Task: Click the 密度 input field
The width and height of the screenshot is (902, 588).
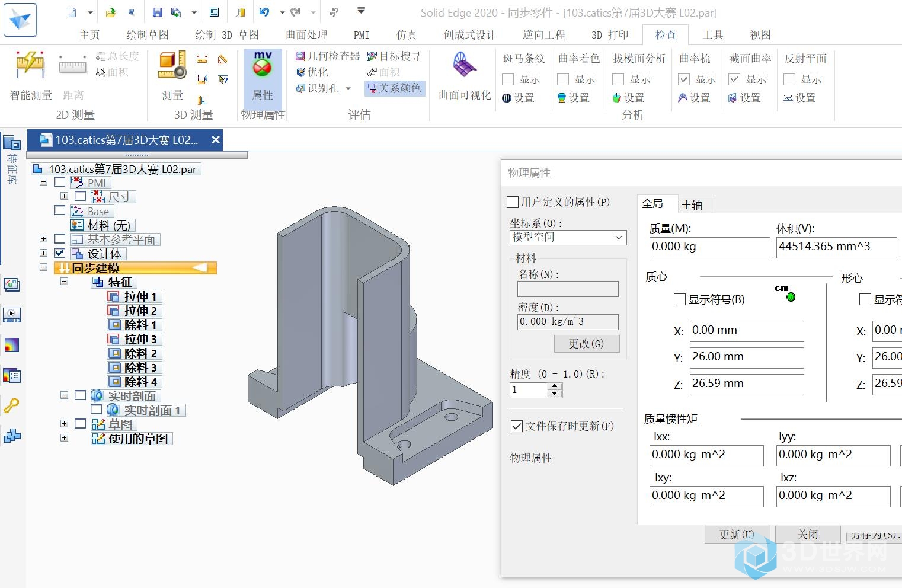Action: tap(568, 322)
